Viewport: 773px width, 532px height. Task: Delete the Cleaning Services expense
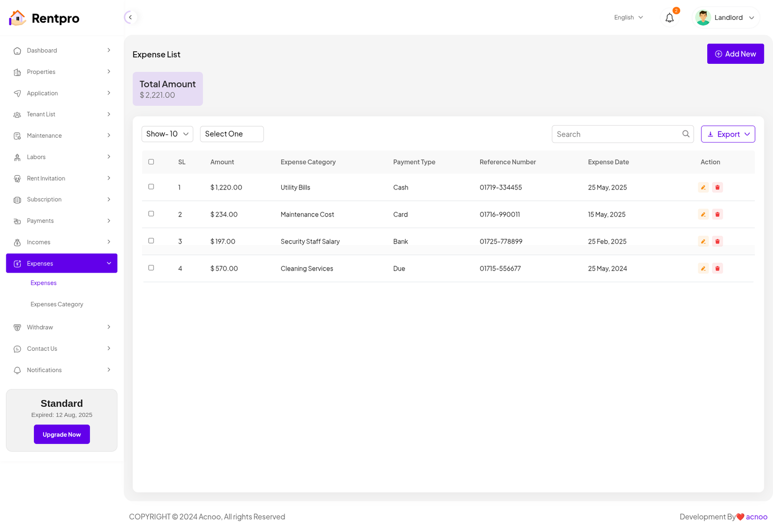coord(717,269)
